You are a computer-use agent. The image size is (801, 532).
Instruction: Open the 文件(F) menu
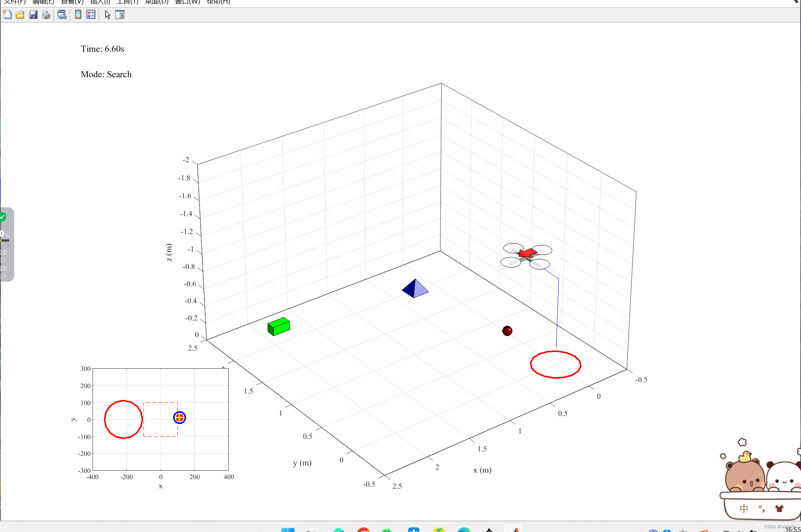pos(14,2)
